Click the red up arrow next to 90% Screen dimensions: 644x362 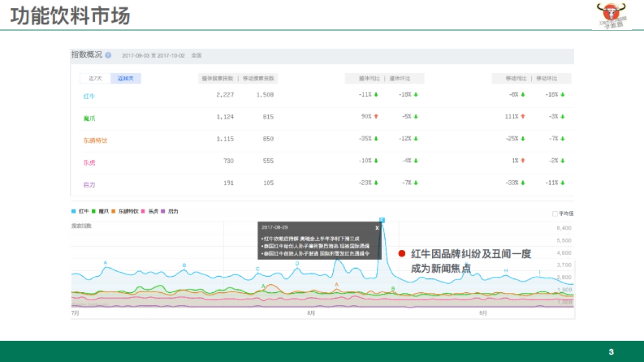click(376, 116)
